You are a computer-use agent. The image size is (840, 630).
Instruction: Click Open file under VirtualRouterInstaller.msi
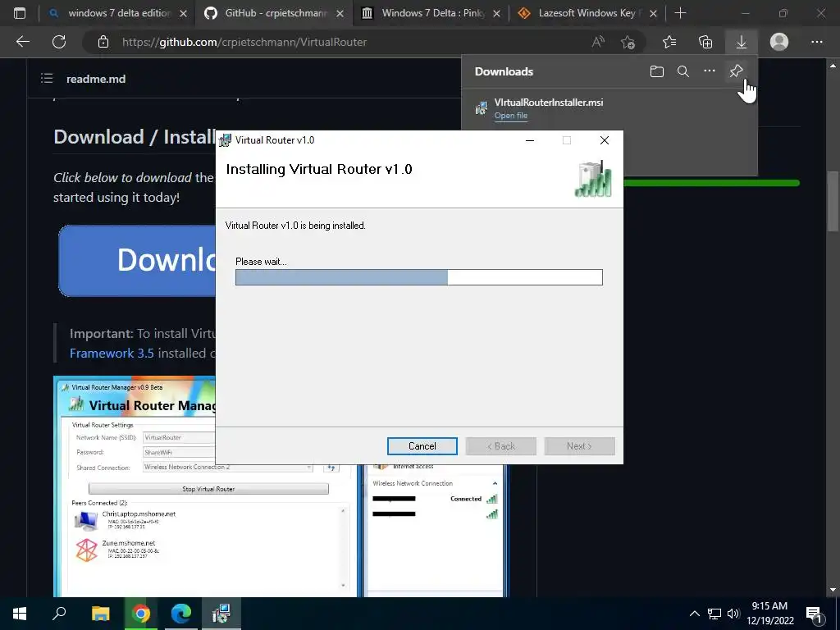pyautogui.click(x=510, y=115)
